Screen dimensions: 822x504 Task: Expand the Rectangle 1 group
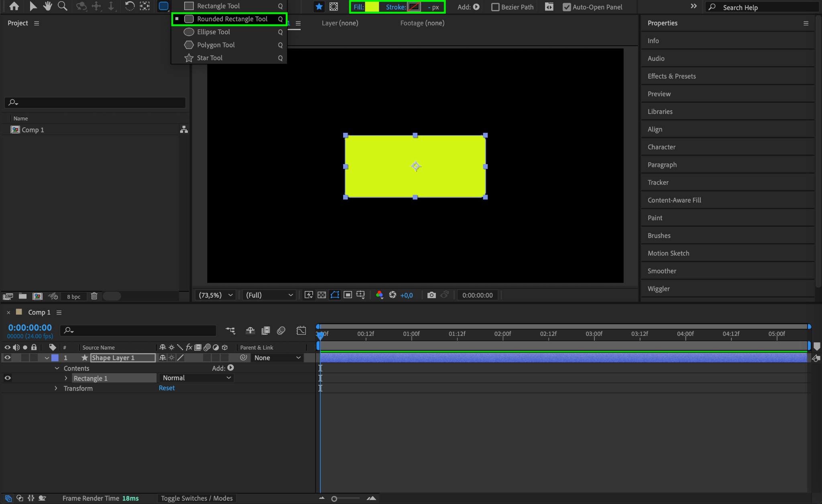coord(66,378)
